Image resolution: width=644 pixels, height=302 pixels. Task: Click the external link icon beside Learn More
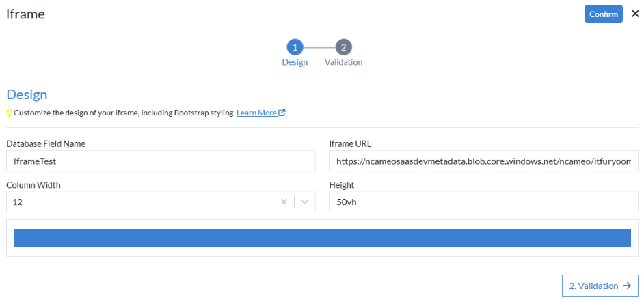pos(282,113)
